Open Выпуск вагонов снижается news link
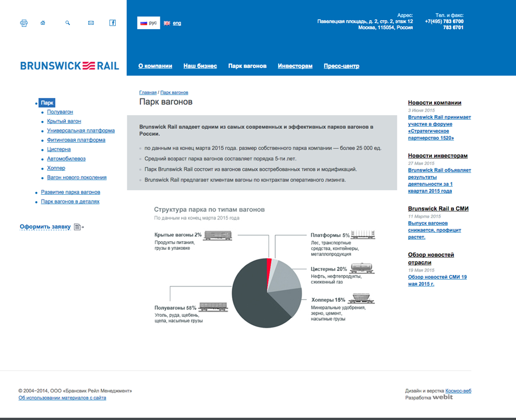Image resolution: width=516 pixels, height=420 pixels. coord(435,230)
